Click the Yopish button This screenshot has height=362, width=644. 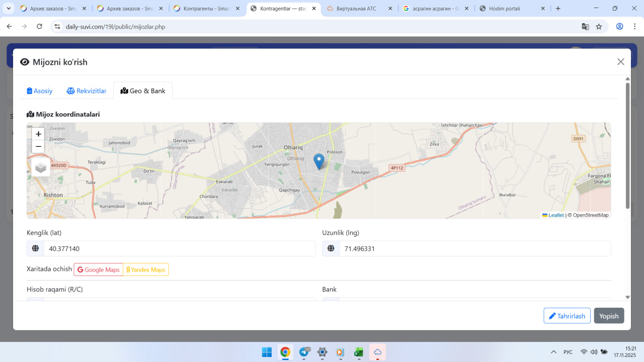(609, 316)
